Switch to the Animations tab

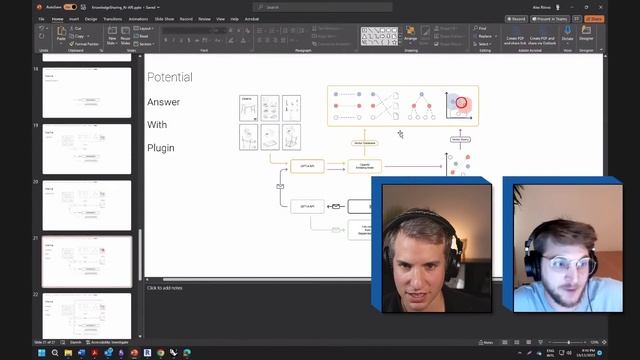[x=138, y=19]
